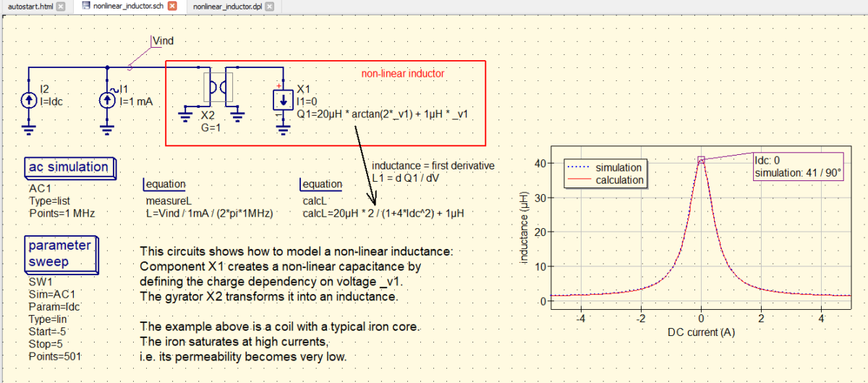Close the autostart.html tab
The width and height of the screenshot is (868, 383).
pyautogui.click(x=60, y=6)
